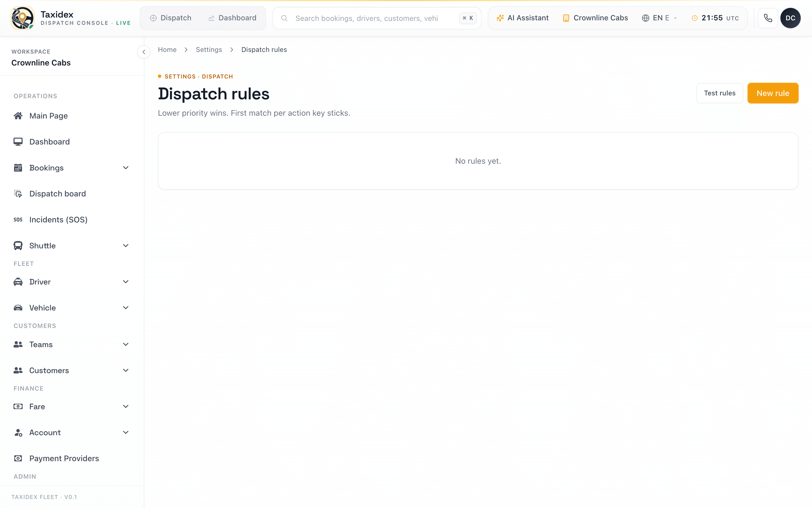Image resolution: width=812 pixels, height=508 pixels.
Task: Click the Main Page home icon
Action: point(18,116)
